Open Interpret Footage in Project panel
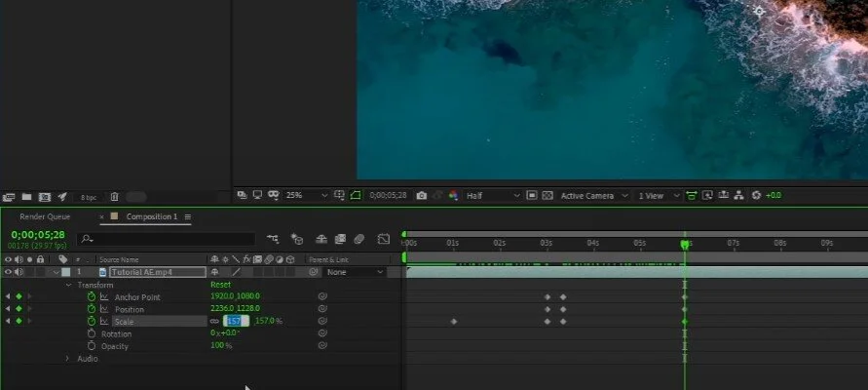This screenshot has height=390, width=868. (x=9, y=197)
